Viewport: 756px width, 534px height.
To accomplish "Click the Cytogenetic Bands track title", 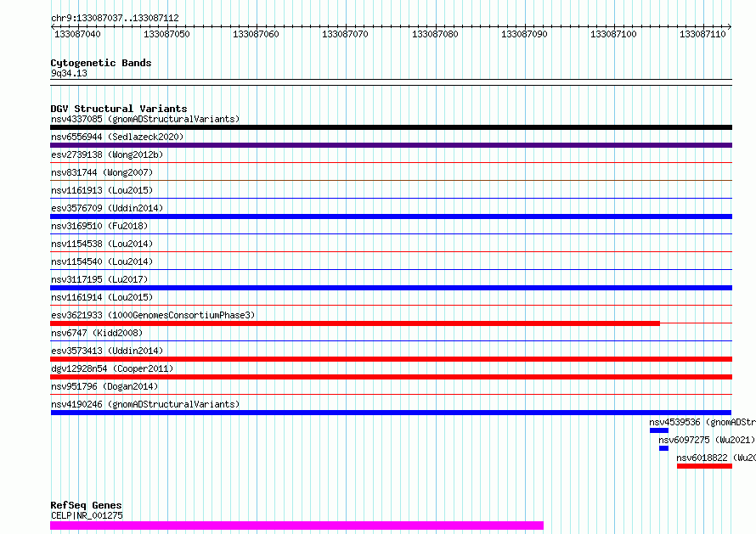I will coord(101,63).
